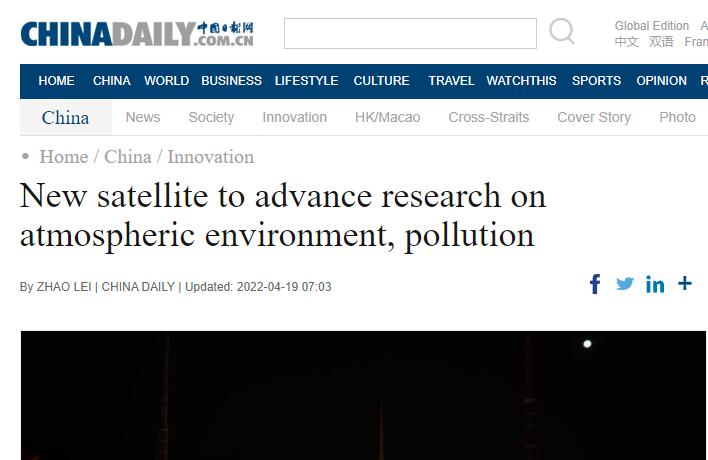This screenshot has height=460, width=708.
Task: Open the WORLD menu item
Action: pyautogui.click(x=166, y=81)
